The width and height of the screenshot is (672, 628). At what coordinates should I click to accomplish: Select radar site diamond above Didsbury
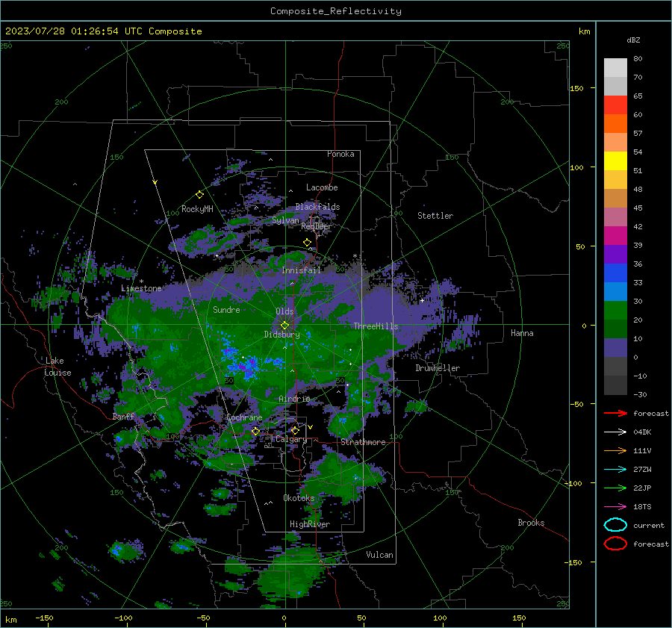coord(284,326)
